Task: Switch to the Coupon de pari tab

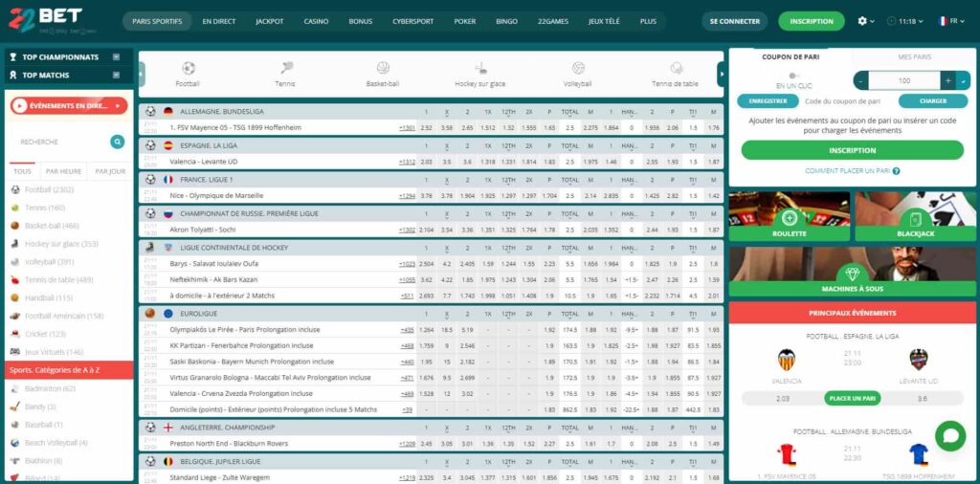Action: [791, 56]
